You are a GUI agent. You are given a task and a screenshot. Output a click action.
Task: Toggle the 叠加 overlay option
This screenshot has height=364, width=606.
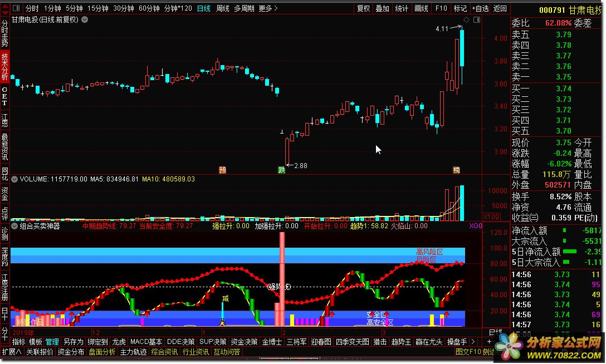(382, 8)
